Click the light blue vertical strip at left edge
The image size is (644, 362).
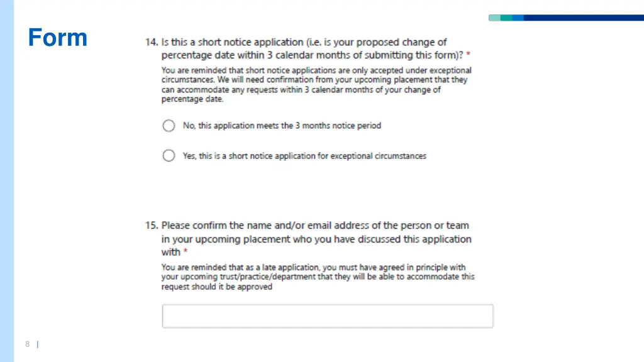pos(7,181)
